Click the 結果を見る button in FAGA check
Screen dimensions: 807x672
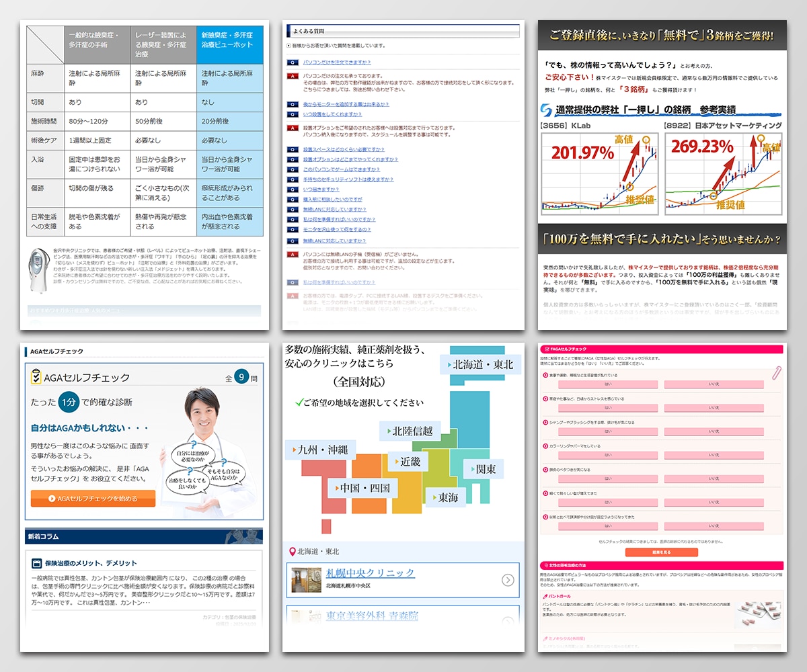[x=661, y=552]
